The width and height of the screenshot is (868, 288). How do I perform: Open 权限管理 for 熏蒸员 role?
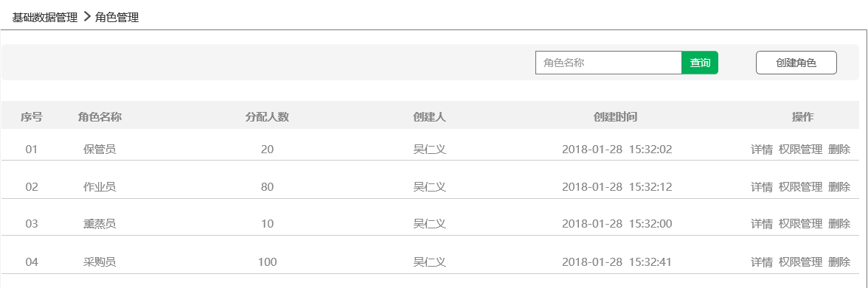point(800,224)
